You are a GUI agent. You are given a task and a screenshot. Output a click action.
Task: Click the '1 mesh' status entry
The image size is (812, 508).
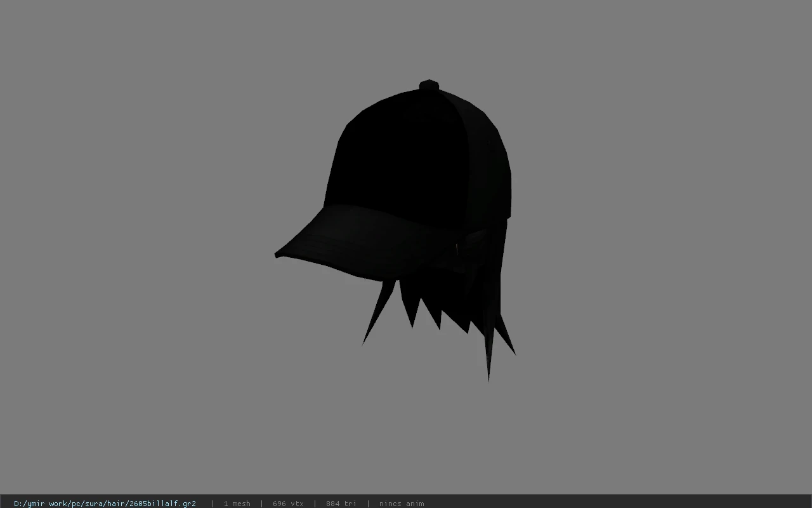click(237, 504)
